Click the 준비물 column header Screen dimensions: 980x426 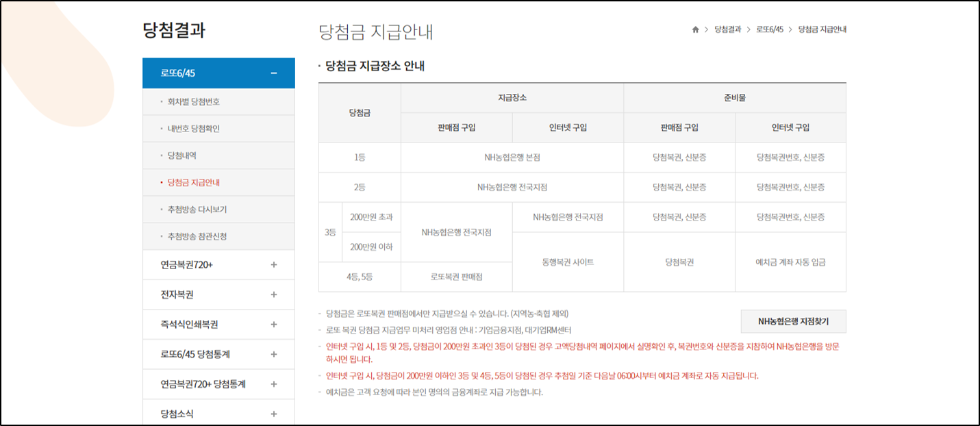[735, 98]
